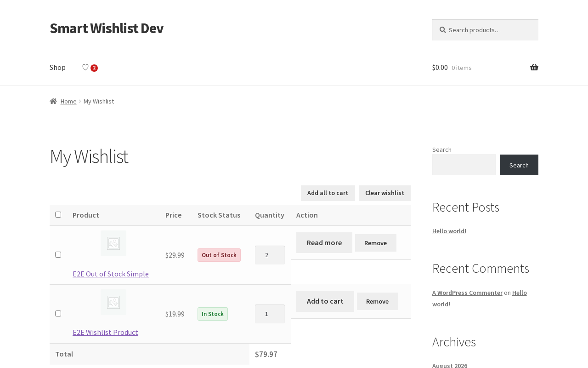Screen dimensions: 588x368
Task: Add all wishlist items to cart
Action: tap(328, 193)
